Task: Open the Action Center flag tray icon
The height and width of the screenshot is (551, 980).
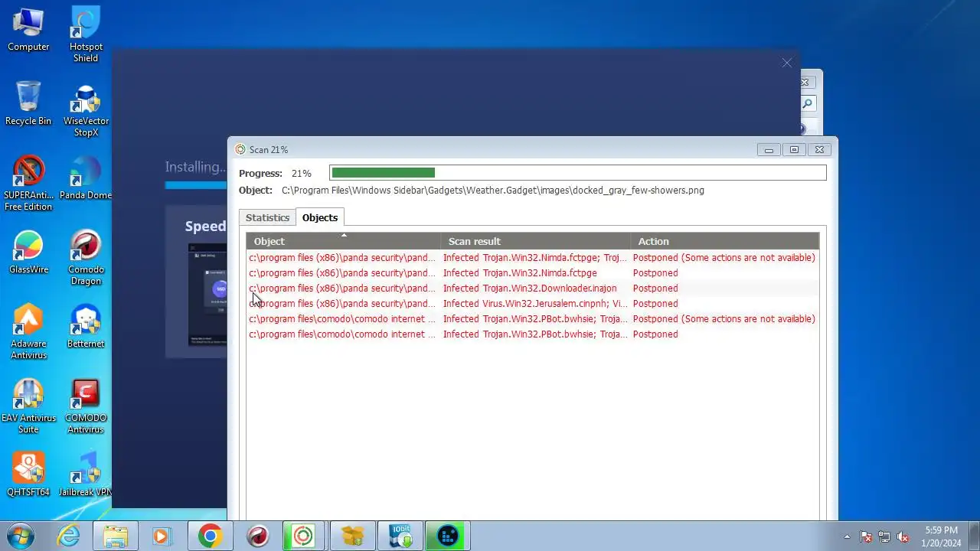Action: [x=866, y=536]
